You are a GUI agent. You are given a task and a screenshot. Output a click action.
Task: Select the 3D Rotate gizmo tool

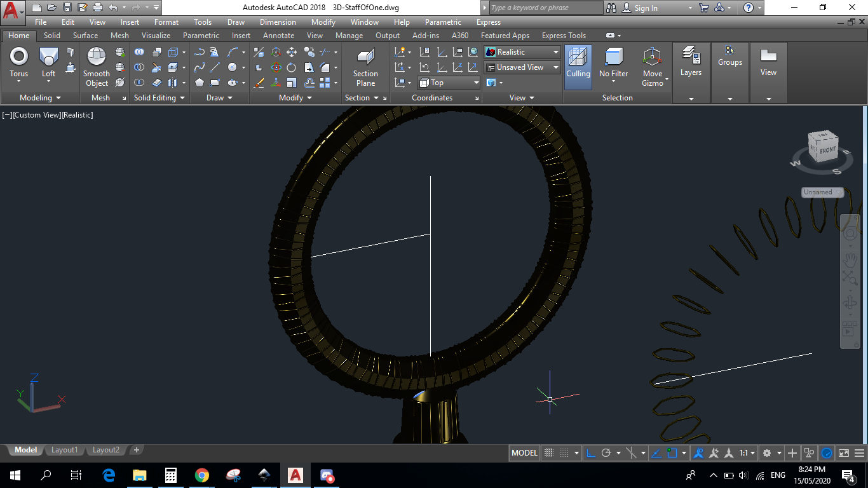[276, 67]
